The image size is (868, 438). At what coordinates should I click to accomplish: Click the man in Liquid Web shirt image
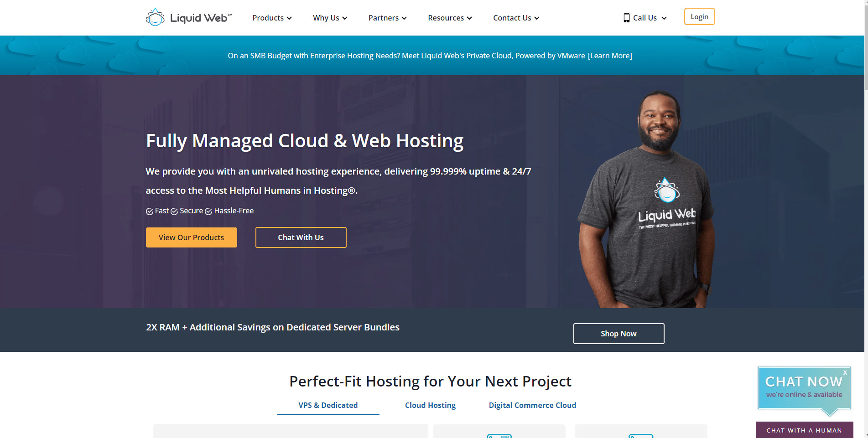(x=646, y=199)
